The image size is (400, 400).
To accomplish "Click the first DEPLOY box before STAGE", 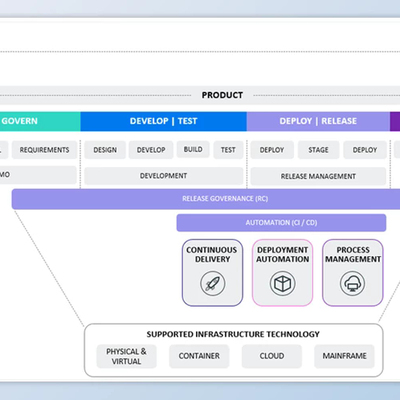I will click(272, 150).
